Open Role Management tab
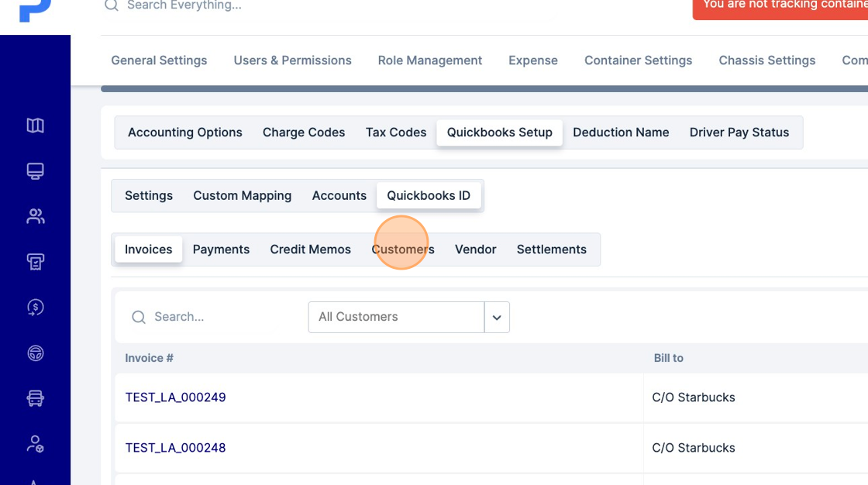This screenshot has width=868, height=485. (430, 60)
